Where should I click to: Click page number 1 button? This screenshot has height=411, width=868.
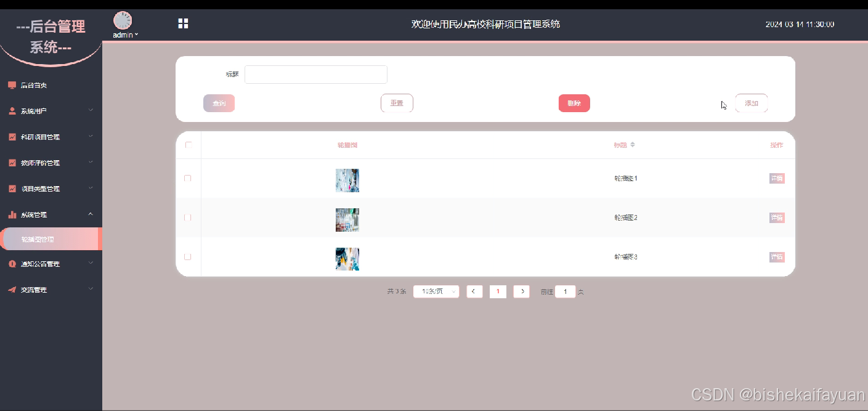point(498,291)
